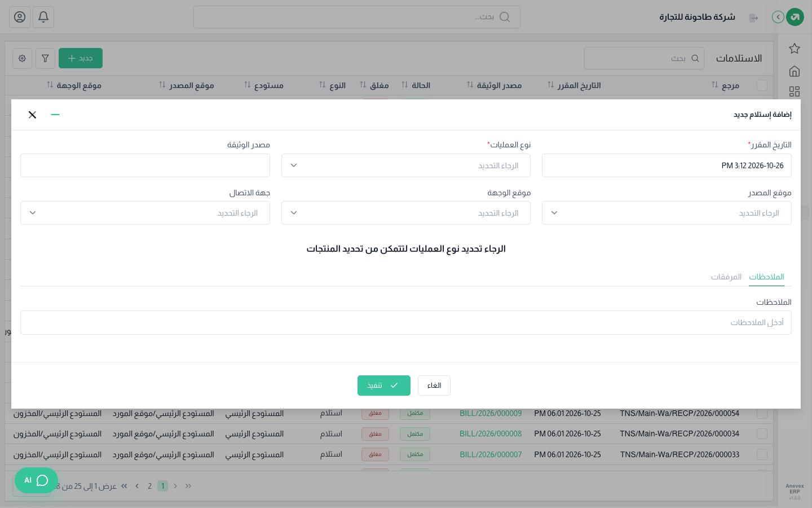Collapse sidebar with the circled chevron icon
Viewport: 812px width, 508px height.
[778, 17]
